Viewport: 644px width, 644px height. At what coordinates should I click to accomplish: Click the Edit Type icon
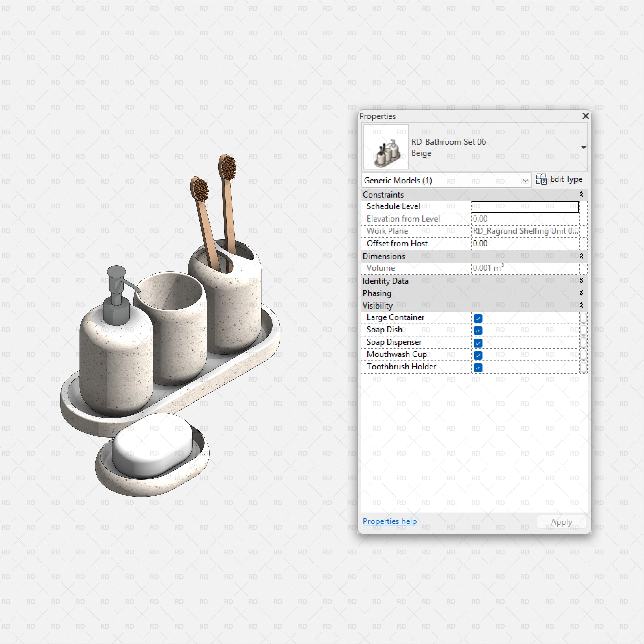point(541,179)
